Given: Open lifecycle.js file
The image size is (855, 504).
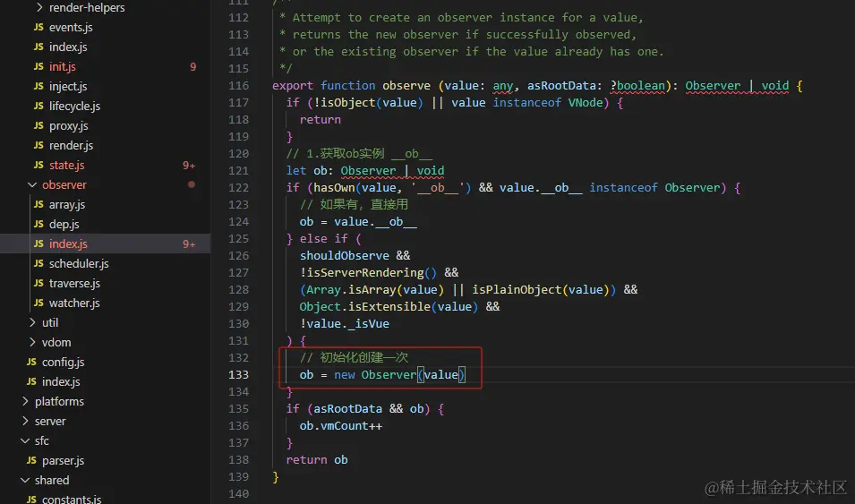Looking at the screenshot, I should click(74, 106).
